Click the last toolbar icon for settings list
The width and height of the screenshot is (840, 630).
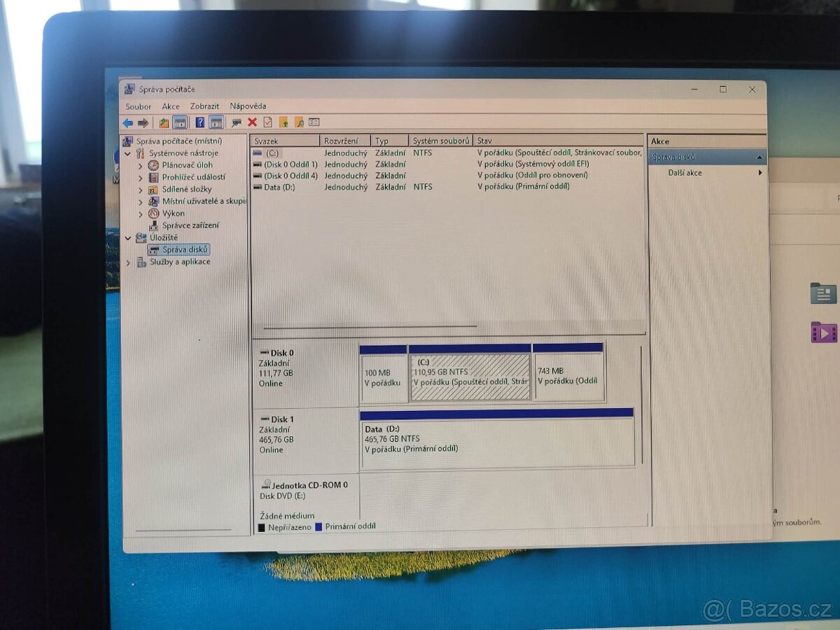(x=314, y=122)
